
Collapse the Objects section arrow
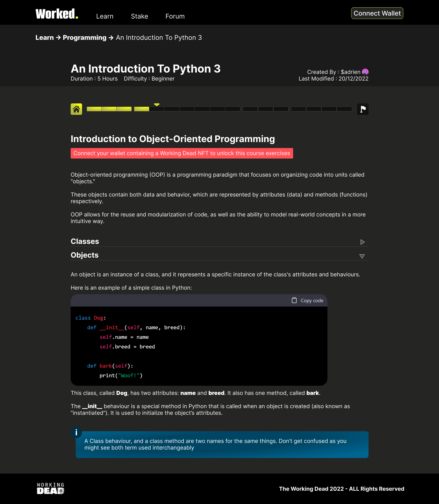(362, 256)
